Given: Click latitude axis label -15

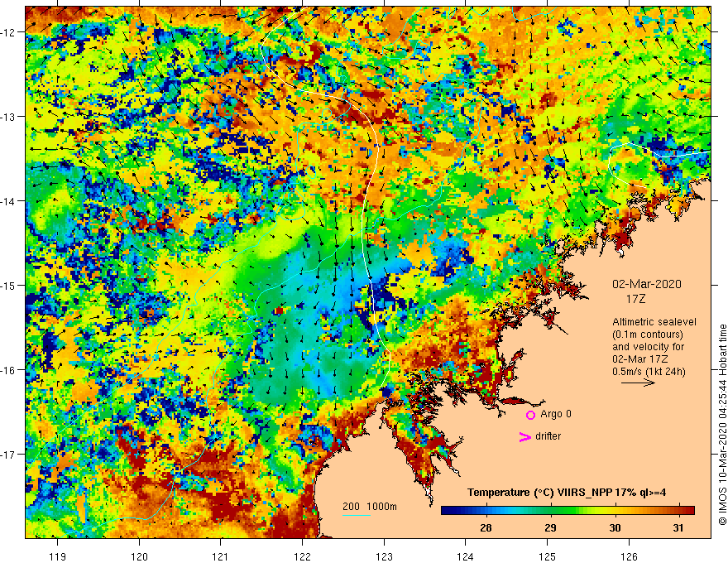Looking at the screenshot, I should click(x=8, y=286).
